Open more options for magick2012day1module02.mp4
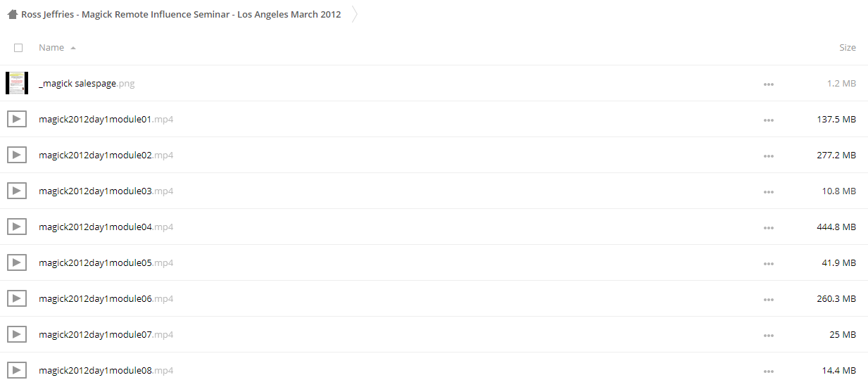 pos(768,156)
